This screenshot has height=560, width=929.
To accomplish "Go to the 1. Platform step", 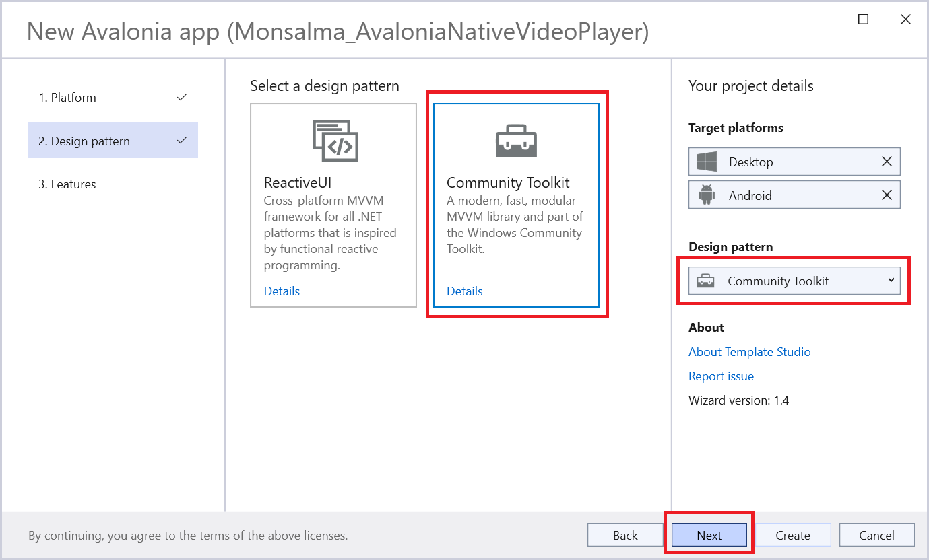I will (x=113, y=98).
